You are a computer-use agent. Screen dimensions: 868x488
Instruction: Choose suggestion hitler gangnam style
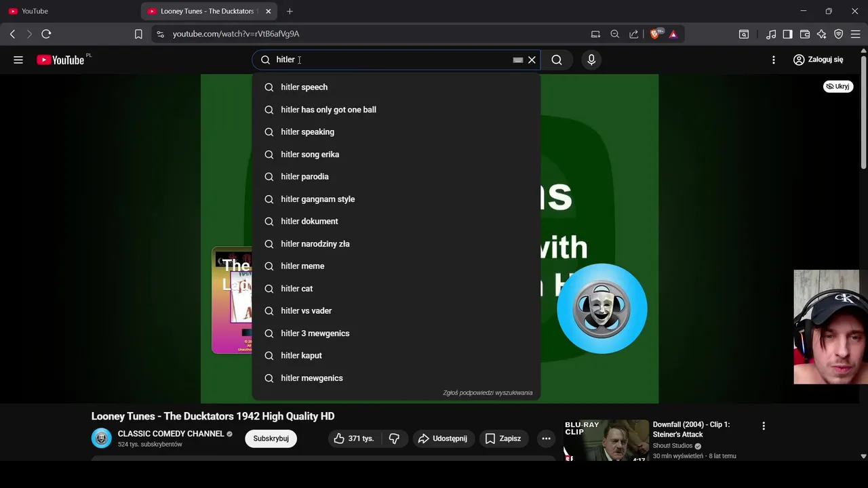[396, 199]
